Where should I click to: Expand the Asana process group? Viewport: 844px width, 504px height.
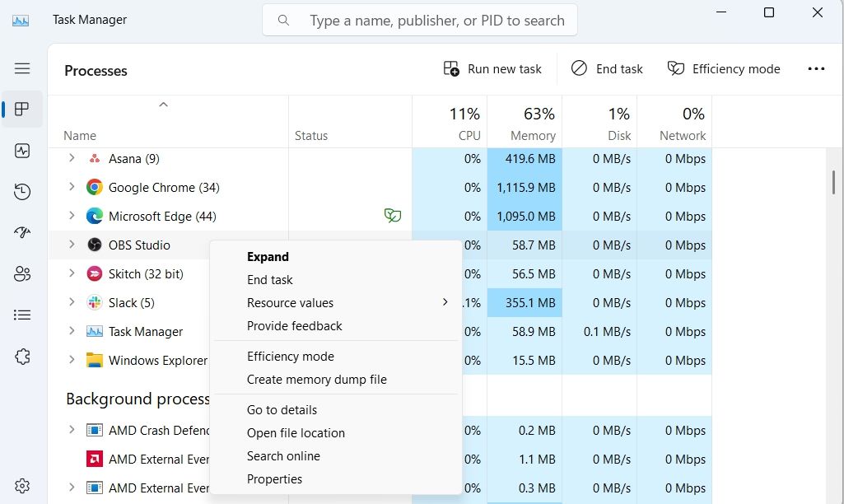(x=72, y=158)
